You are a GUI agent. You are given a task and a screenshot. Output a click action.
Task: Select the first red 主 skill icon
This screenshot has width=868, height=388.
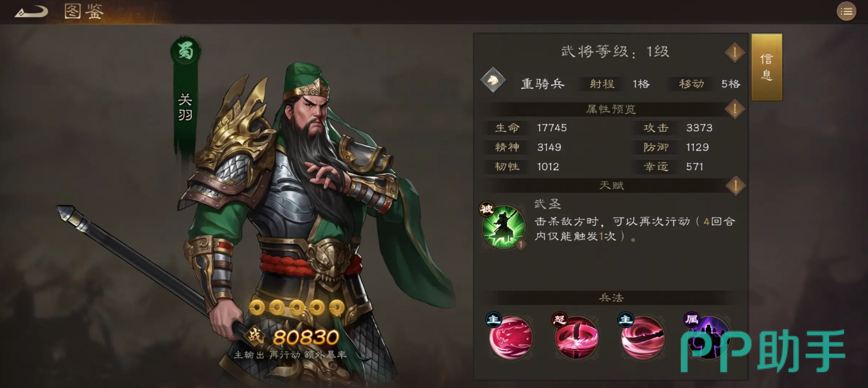click(510, 337)
